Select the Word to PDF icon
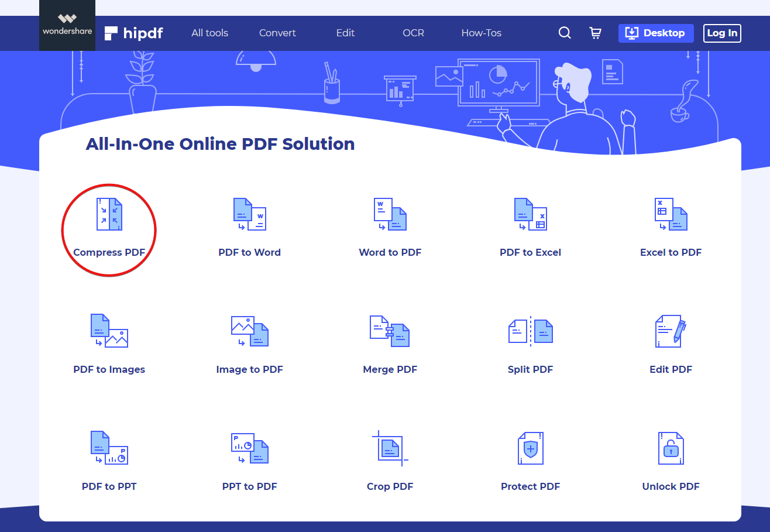 coord(390,214)
